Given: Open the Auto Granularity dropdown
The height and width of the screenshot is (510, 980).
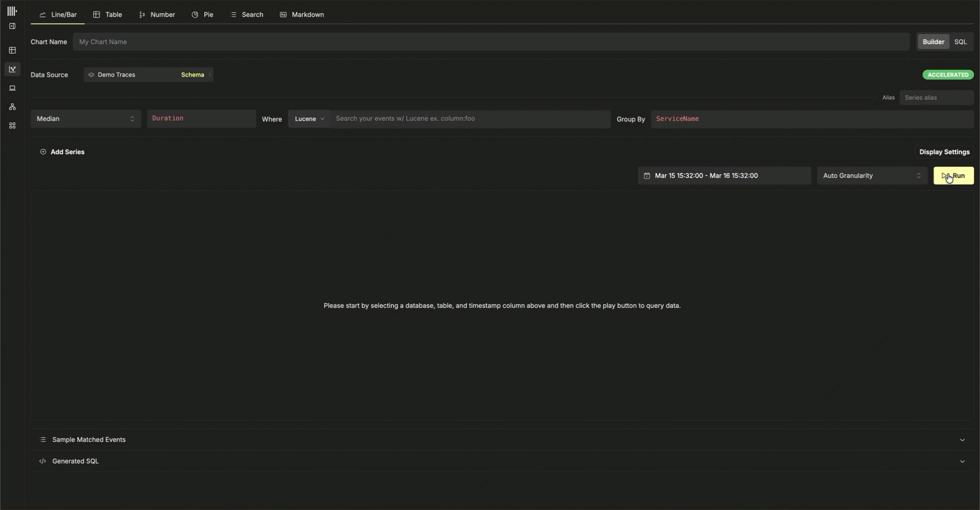Looking at the screenshot, I should click(871, 176).
